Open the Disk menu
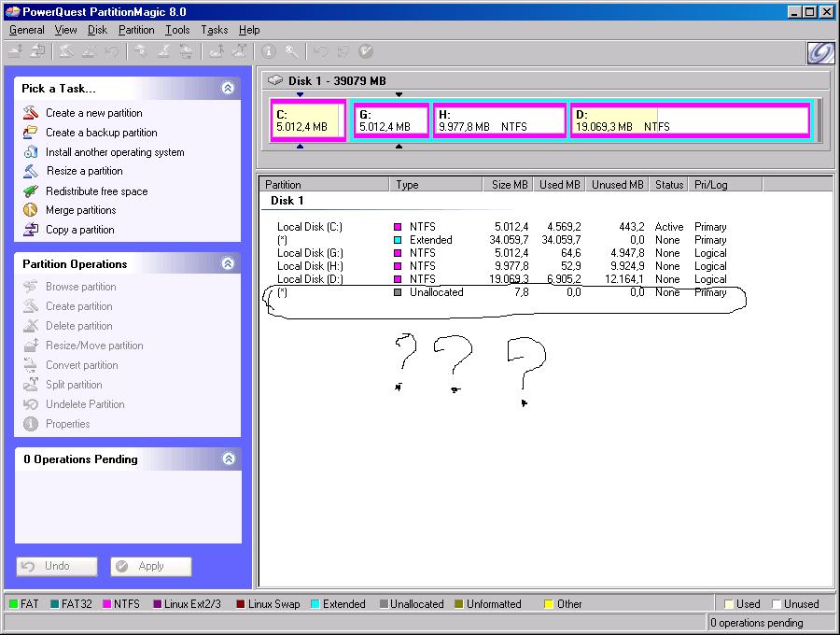This screenshot has height=635, width=840. [x=97, y=30]
